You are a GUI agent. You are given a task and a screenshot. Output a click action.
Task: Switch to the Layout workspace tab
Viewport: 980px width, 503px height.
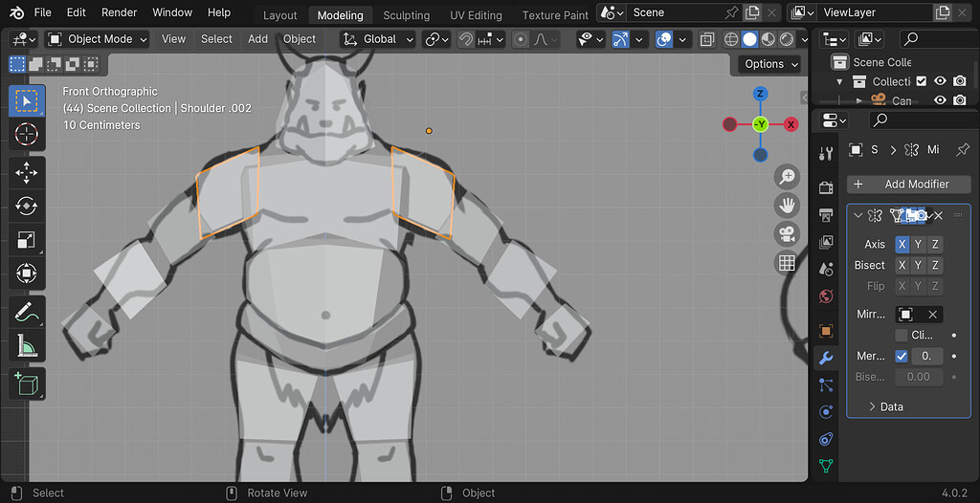click(x=279, y=15)
